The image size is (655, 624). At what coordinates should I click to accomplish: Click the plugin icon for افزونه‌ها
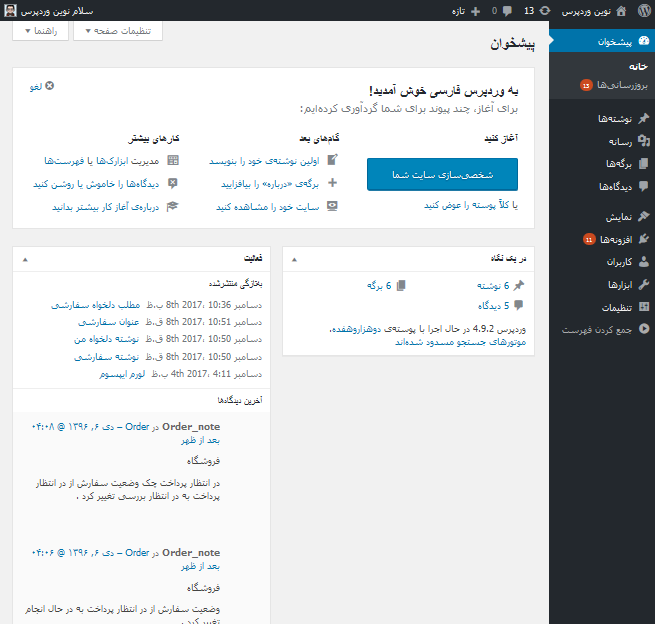tap(644, 239)
